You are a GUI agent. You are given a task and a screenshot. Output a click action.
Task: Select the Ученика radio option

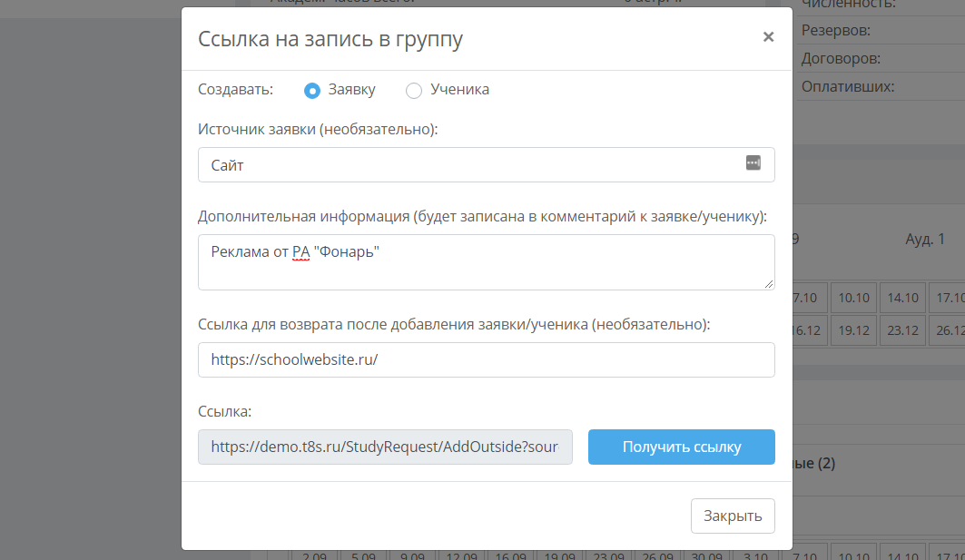click(414, 91)
